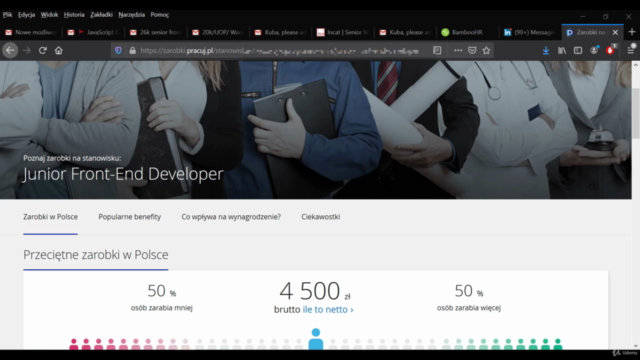Click Poznaj zarobki na stanowisku text
The image size is (640, 360).
(x=72, y=158)
